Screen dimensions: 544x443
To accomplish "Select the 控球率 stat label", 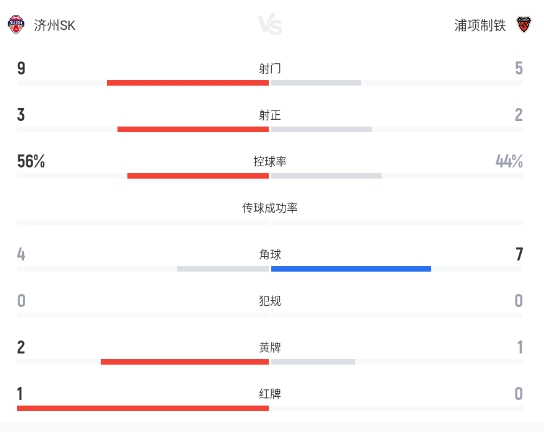I will pyautogui.click(x=270, y=161).
